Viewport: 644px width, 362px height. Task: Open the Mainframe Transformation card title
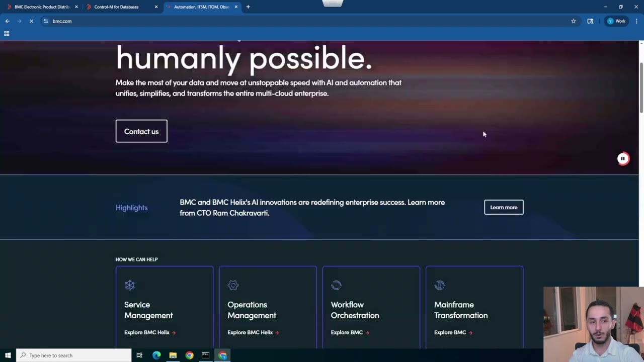click(461, 310)
